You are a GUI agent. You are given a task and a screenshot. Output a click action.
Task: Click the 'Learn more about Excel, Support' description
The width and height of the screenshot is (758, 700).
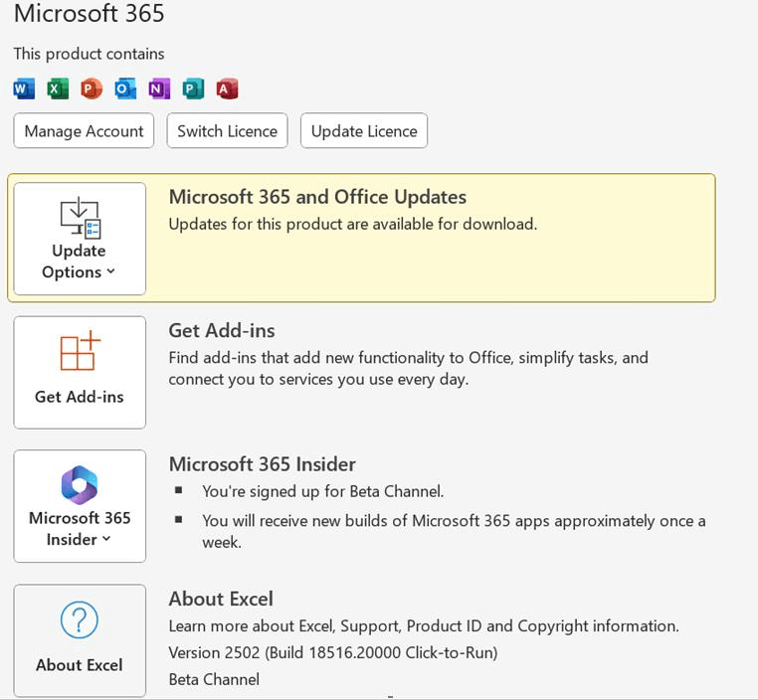424,626
